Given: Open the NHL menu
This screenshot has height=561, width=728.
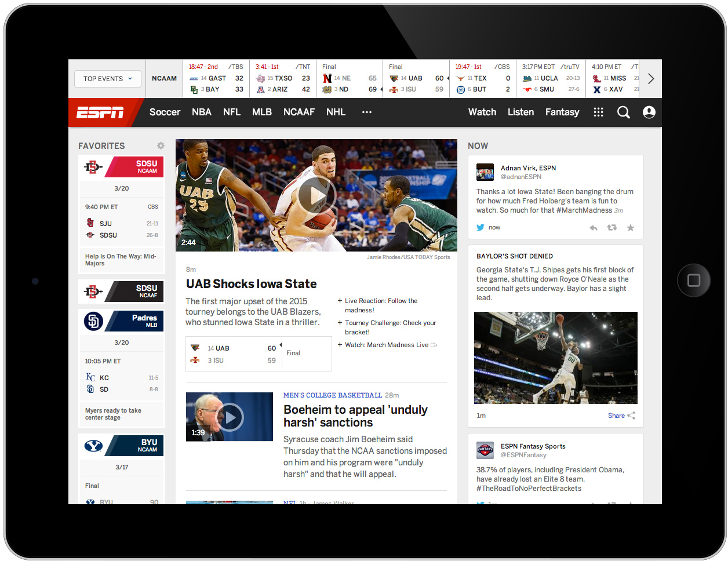Looking at the screenshot, I should (336, 112).
